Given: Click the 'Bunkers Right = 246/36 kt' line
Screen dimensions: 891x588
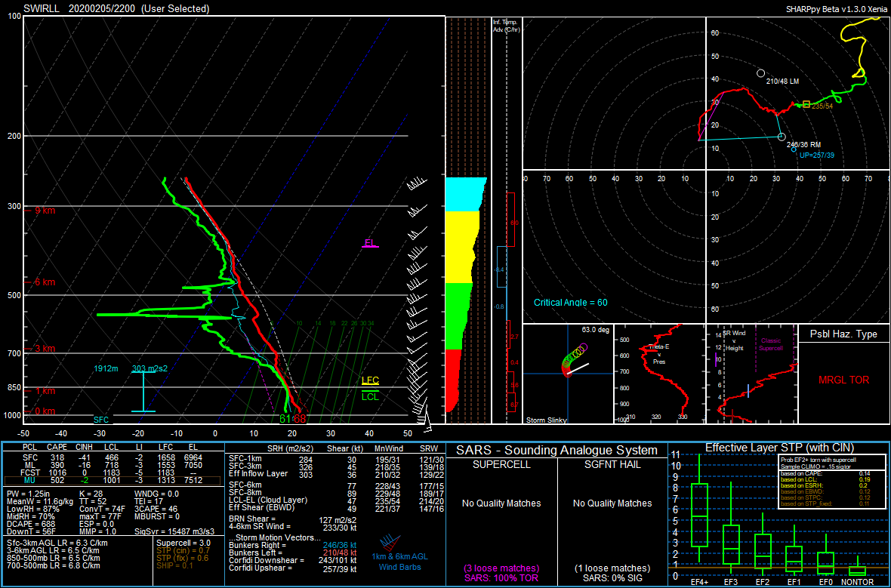Looking at the screenshot, I should 293,546.
